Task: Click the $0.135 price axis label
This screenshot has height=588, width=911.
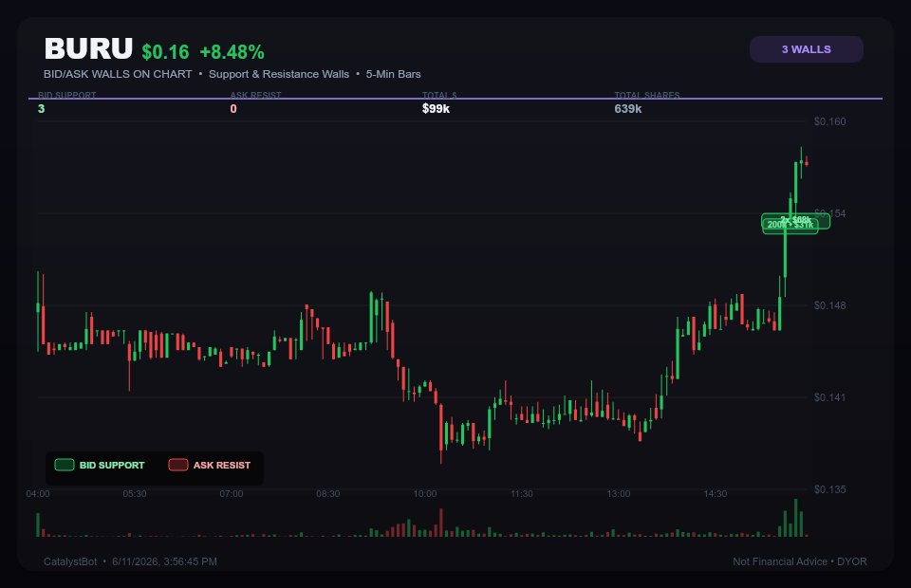Action: [829, 489]
